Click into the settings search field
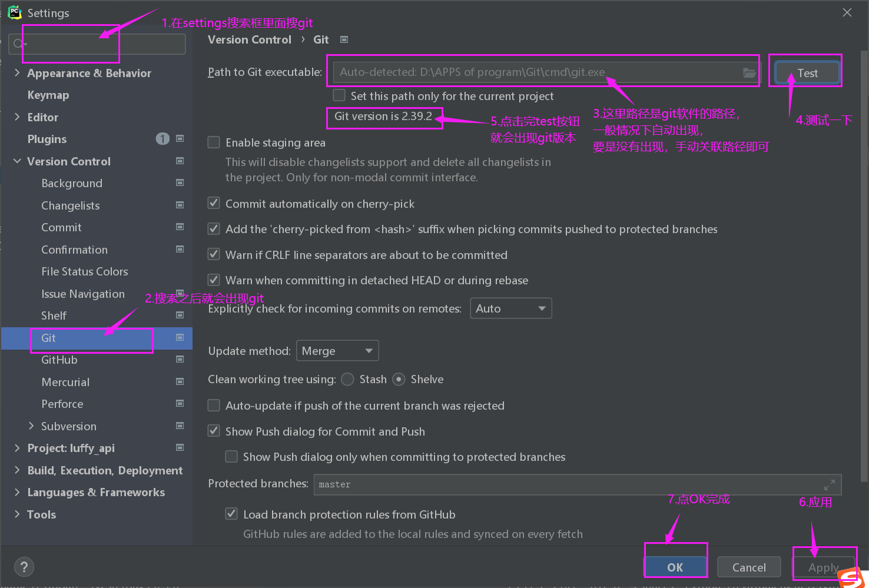The image size is (869, 588). pos(97,44)
